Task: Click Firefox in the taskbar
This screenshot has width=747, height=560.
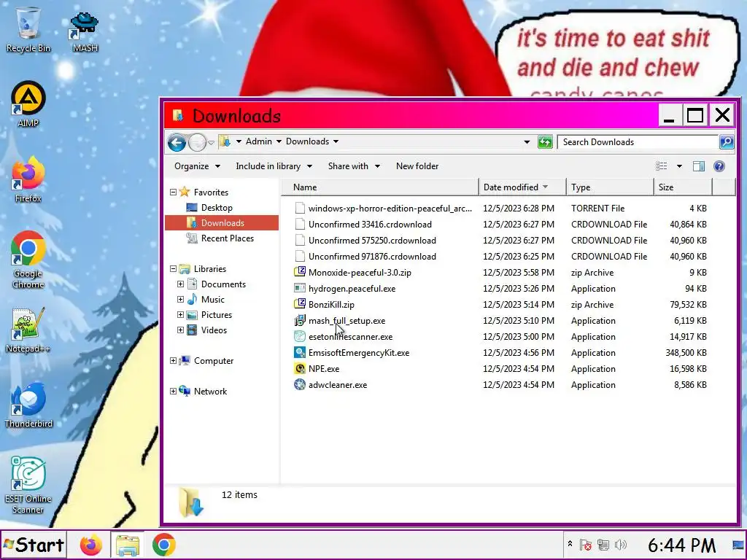Action: [91, 545]
